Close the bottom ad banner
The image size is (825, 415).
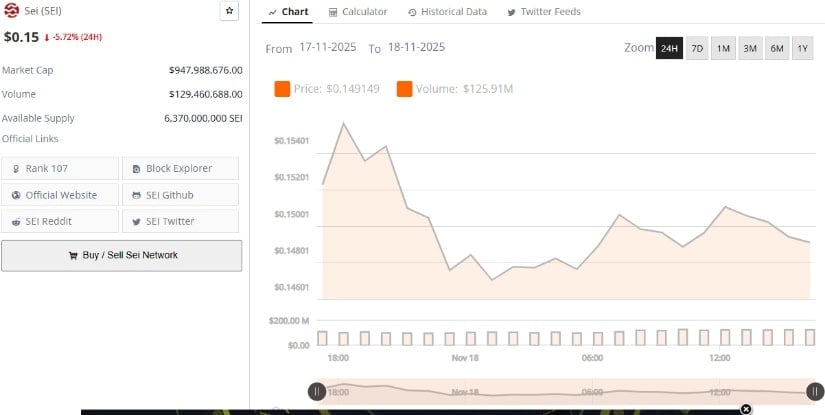pos(746,409)
